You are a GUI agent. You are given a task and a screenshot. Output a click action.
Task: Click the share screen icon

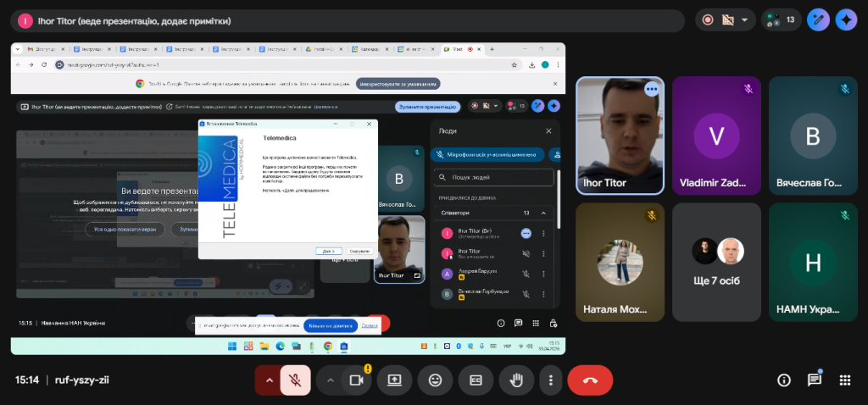pos(394,380)
